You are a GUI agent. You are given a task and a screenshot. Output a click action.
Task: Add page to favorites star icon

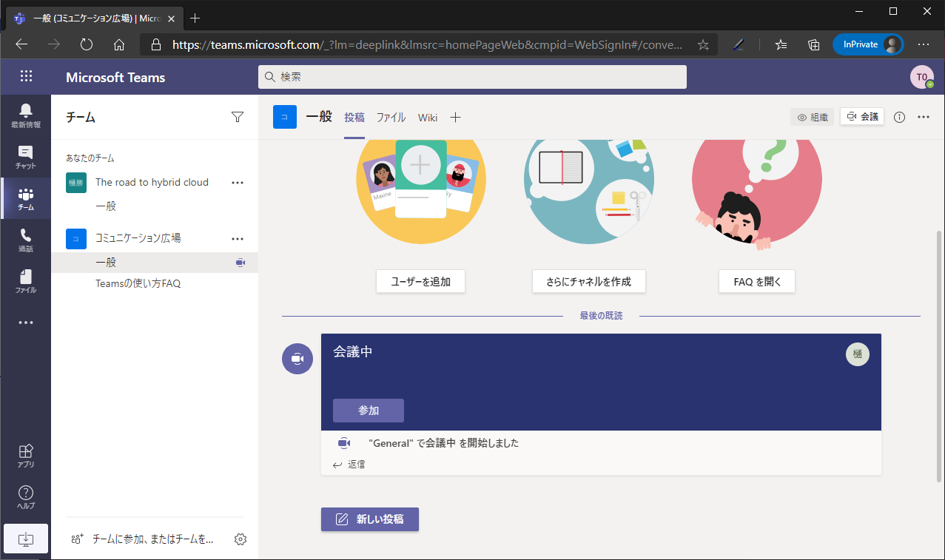click(x=703, y=44)
